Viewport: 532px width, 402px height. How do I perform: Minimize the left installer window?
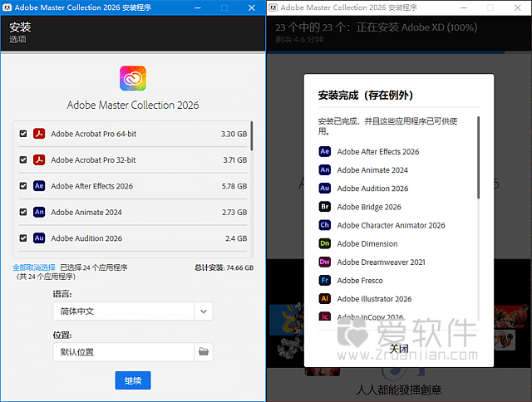click(198, 7)
